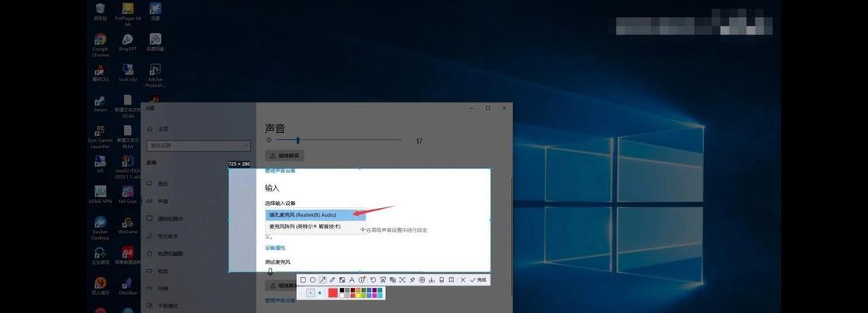Choose the medium stroke size dot

[310, 293]
